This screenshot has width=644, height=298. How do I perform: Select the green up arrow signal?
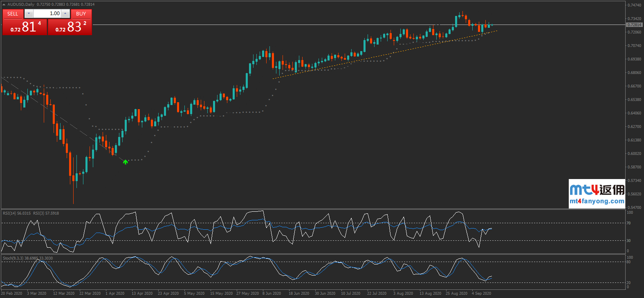[x=126, y=162]
